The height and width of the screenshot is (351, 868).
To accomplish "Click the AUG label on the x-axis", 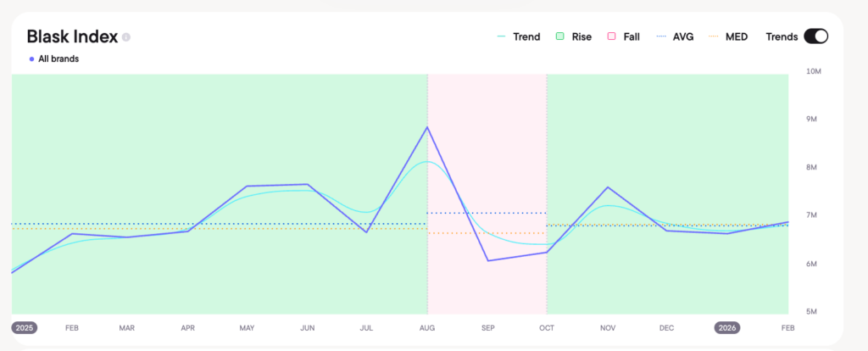I will [x=427, y=327].
